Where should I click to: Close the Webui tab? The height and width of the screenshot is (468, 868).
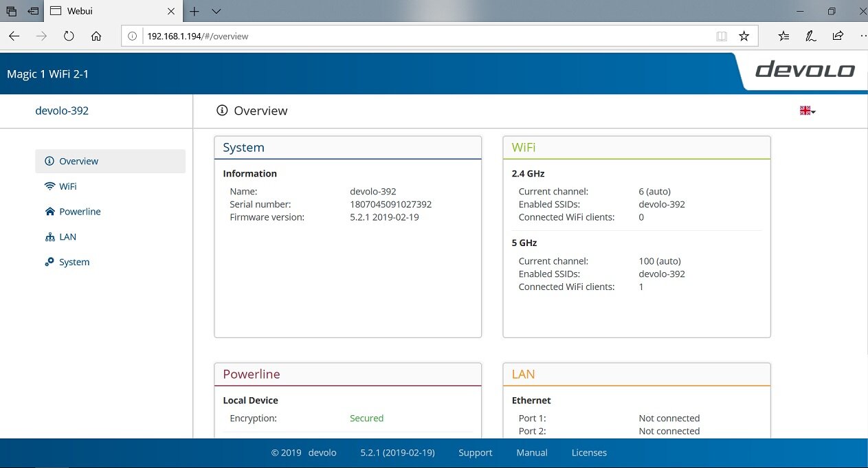[171, 11]
